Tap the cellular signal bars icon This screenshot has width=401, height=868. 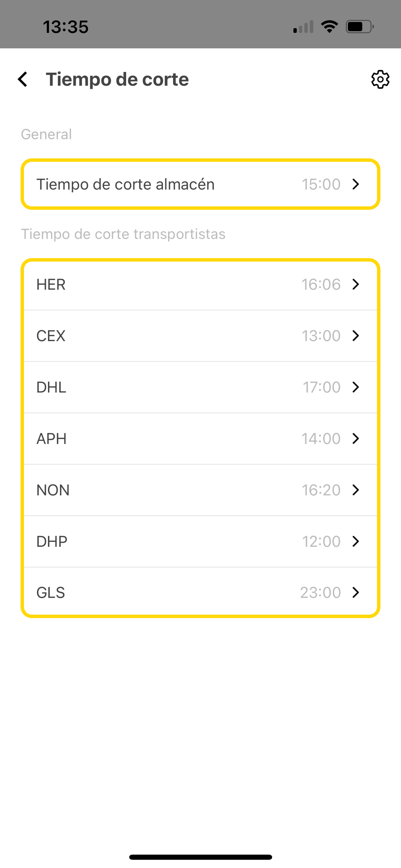click(x=303, y=27)
